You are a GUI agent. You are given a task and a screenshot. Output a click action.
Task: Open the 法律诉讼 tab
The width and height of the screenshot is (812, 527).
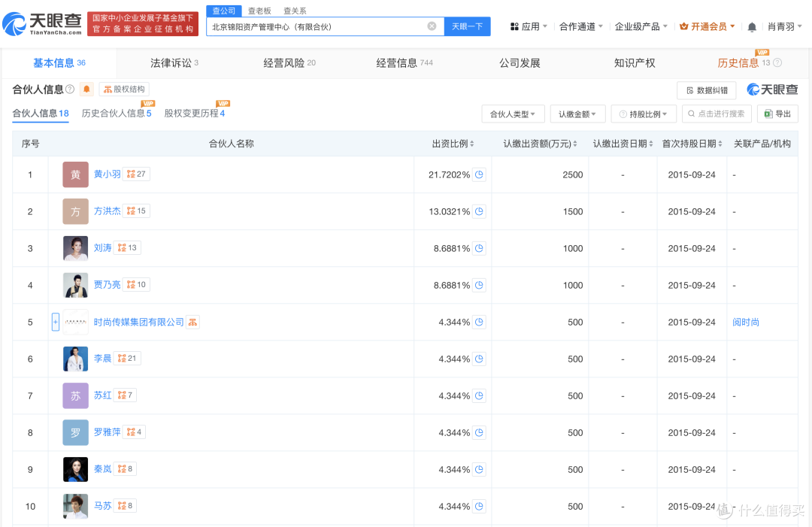(x=174, y=63)
